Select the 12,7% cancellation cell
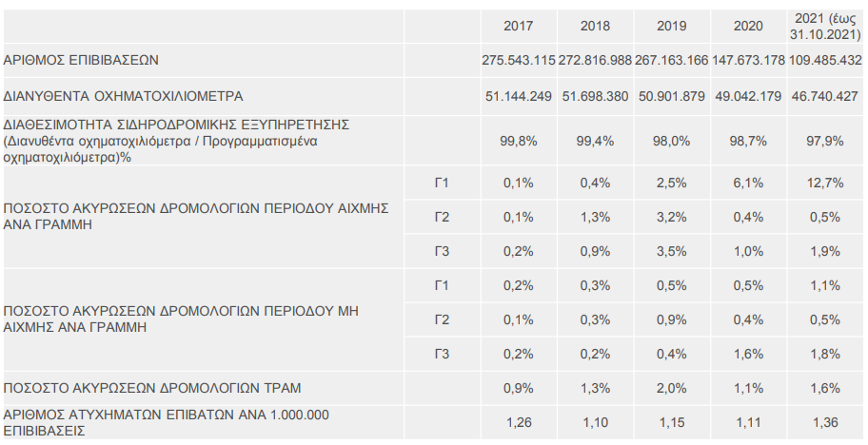This screenshot has width=868, height=445. tap(825, 183)
